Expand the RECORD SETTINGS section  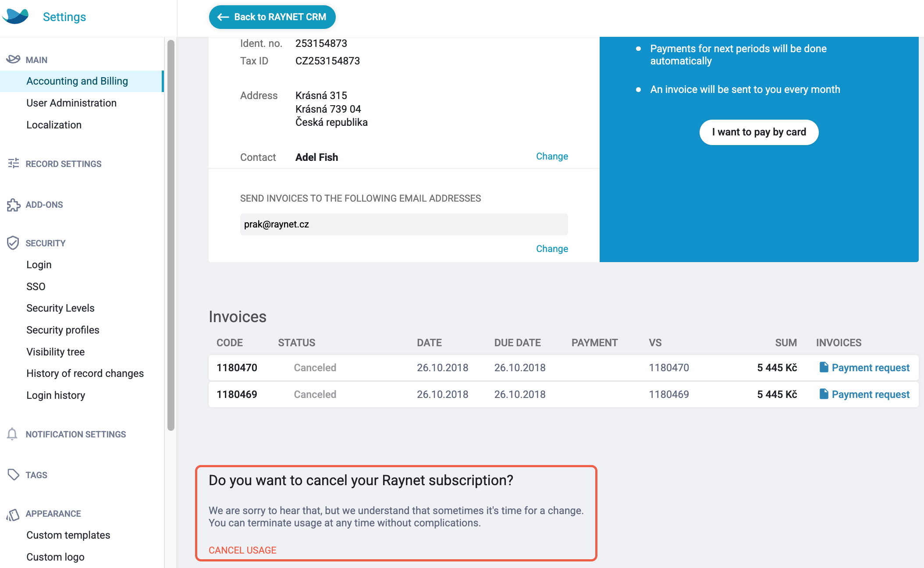click(x=64, y=164)
